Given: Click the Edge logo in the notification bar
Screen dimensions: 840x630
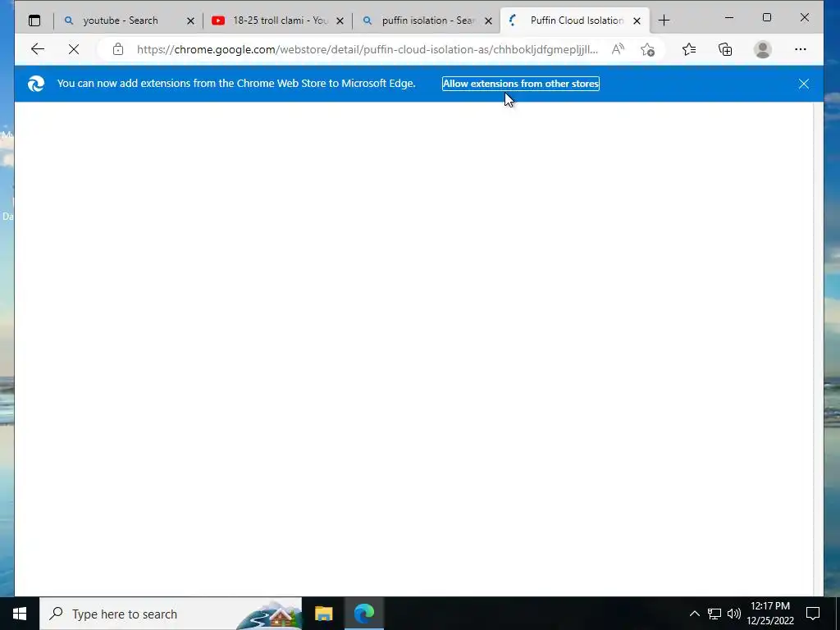Looking at the screenshot, I should [x=36, y=84].
